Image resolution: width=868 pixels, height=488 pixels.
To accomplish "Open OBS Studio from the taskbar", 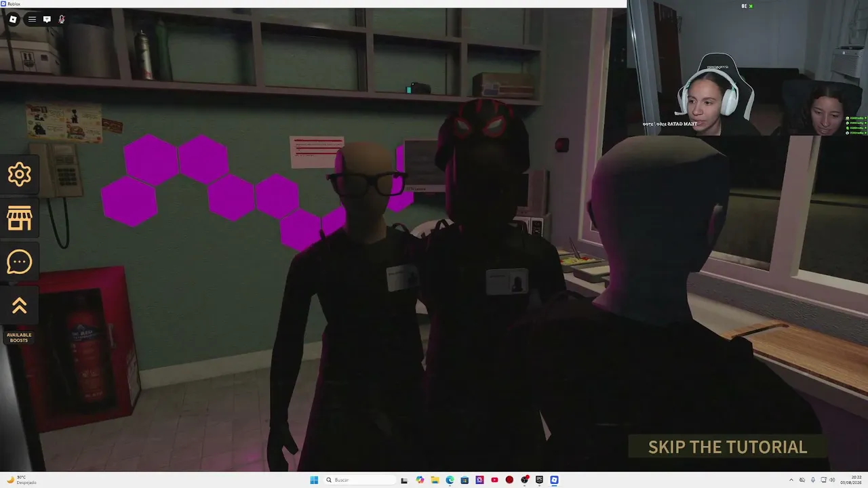I will tap(524, 480).
